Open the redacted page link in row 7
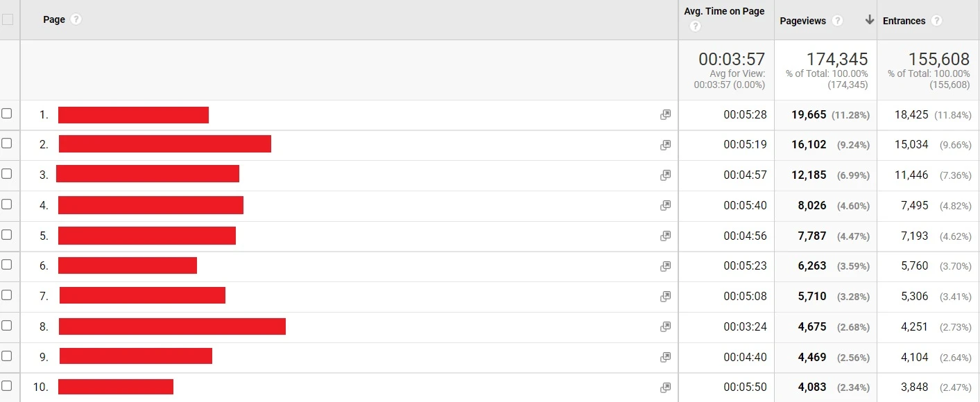Screen dimensions: 980x402 (142, 296)
